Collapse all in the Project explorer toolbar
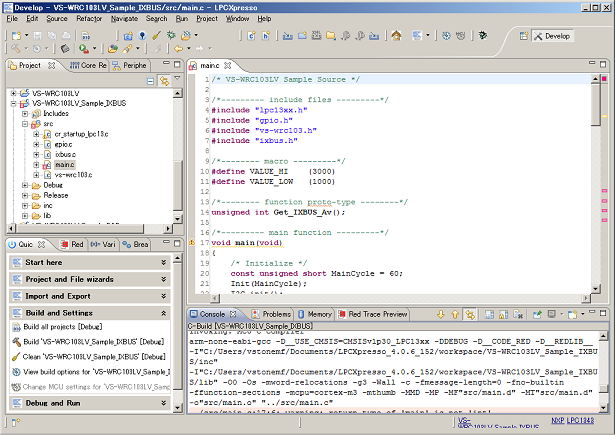Screen dimensions: 615x435 point(150,81)
